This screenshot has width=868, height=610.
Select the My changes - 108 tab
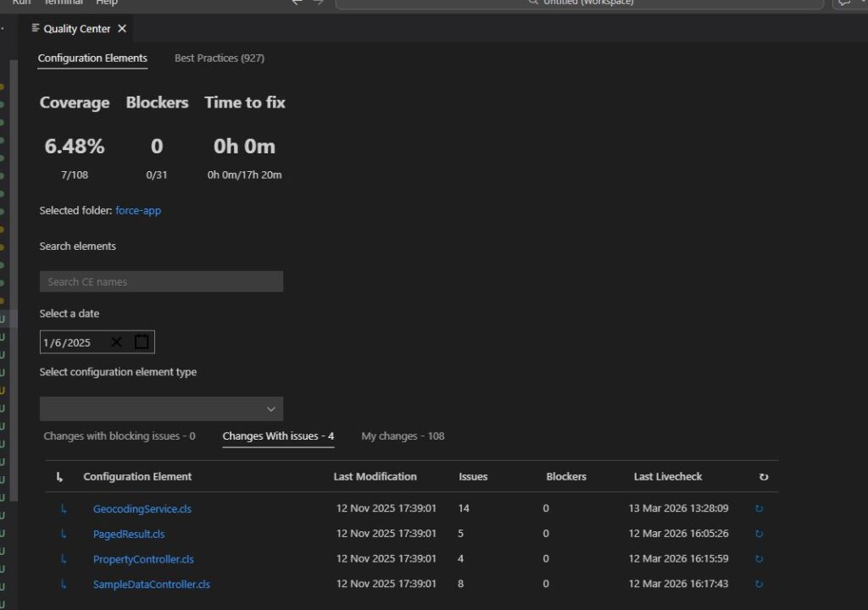tap(403, 436)
